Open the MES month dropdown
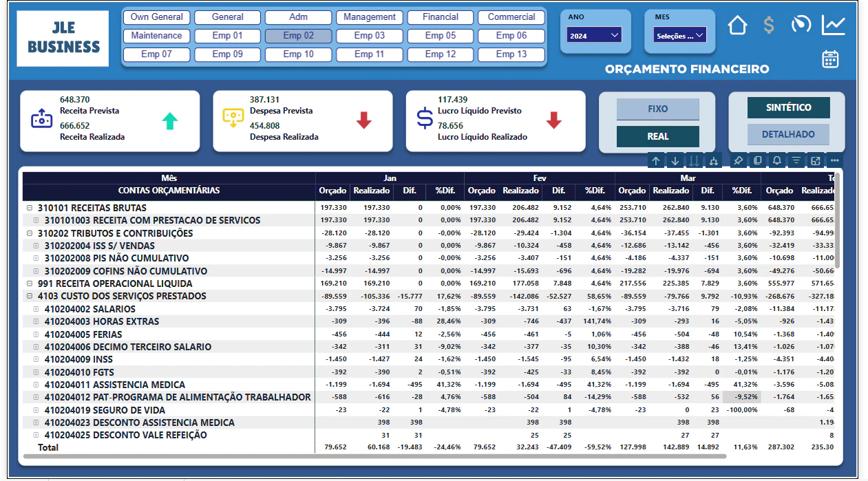This screenshot has width=868, height=481. click(679, 35)
